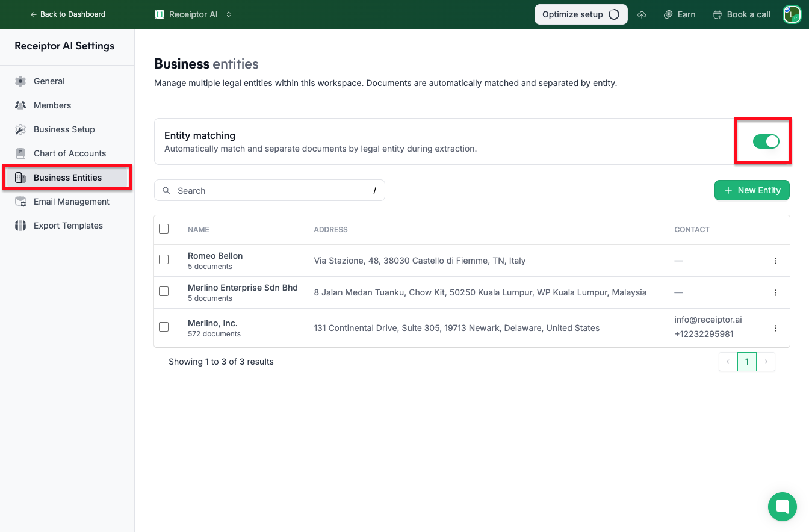Click the Earn link in header
Screen dimensions: 809x532
(680, 14)
